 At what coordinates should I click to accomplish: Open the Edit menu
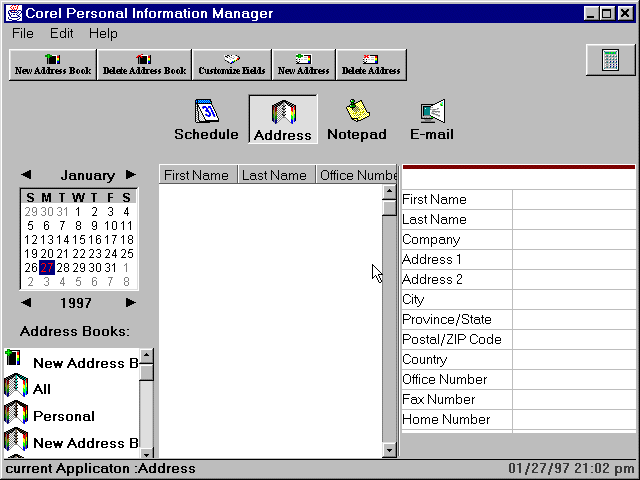click(x=61, y=33)
